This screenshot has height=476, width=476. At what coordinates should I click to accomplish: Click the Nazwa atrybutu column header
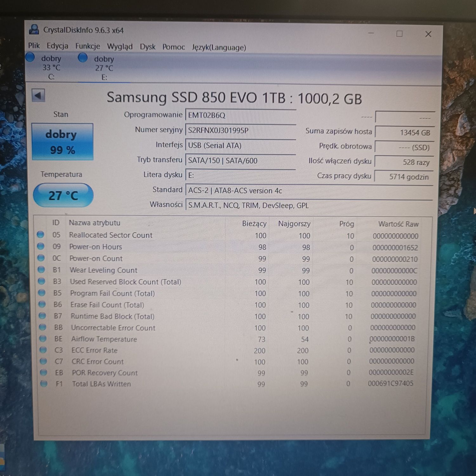pyautogui.click(x=95, y=223)
